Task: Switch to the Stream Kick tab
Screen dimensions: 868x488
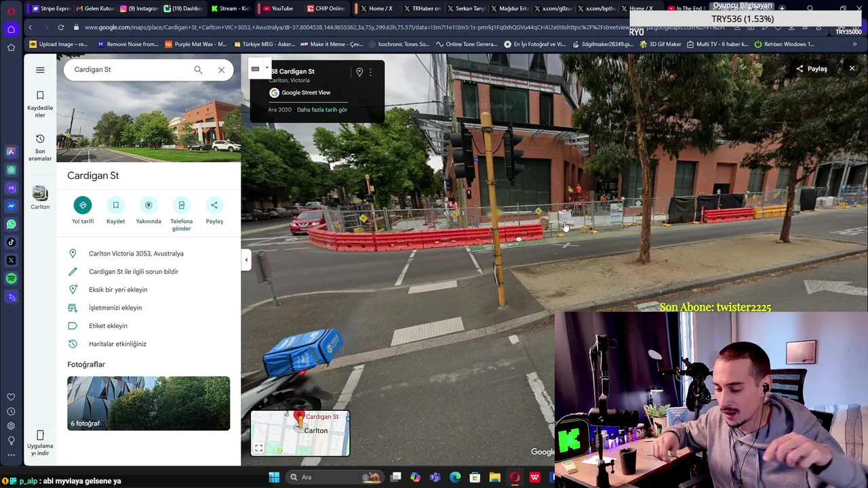Action: pos(231,8)
